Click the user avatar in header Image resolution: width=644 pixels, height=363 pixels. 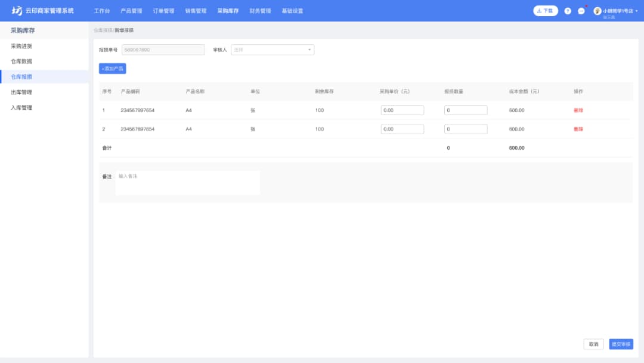coord(597,11)
